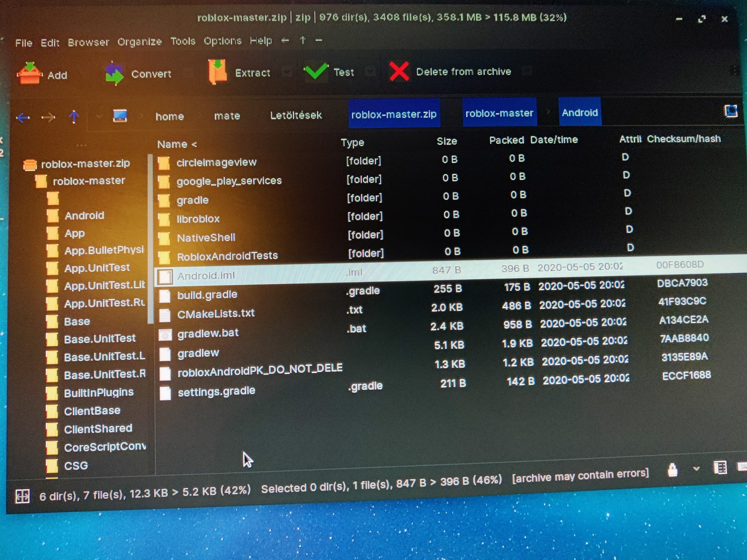The image size is (747, 560).
Task: Click the computer root icon in the address bar
Action: 119,116
